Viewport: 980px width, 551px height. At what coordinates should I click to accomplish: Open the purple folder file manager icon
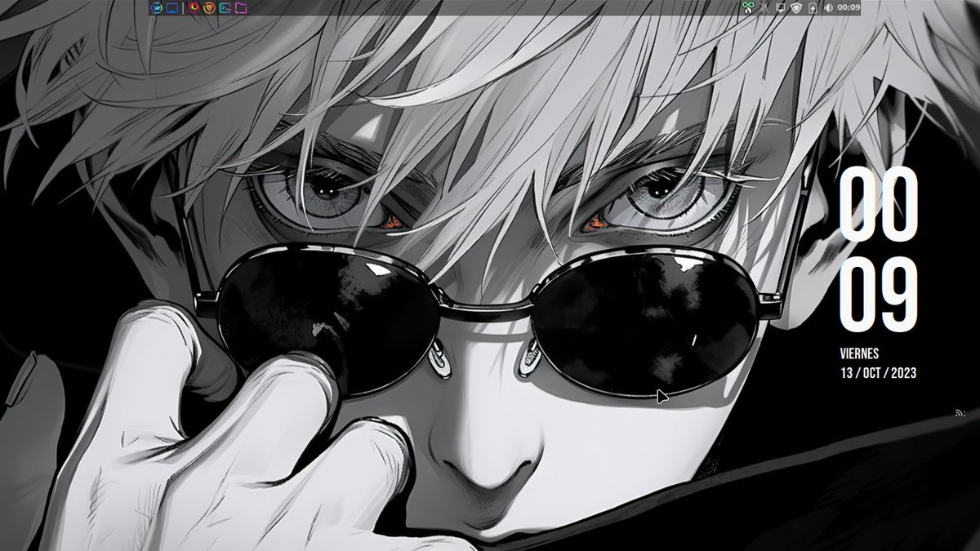(x=241, y=8)
